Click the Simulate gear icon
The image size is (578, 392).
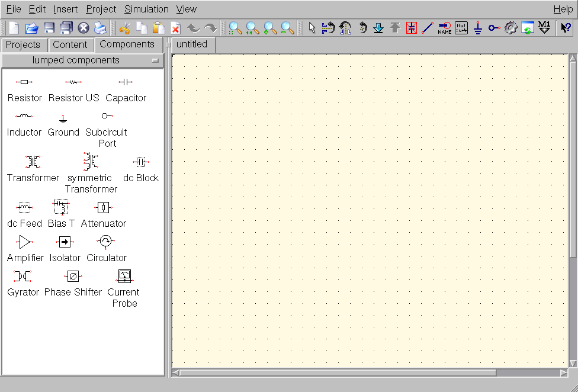[511, 28]
